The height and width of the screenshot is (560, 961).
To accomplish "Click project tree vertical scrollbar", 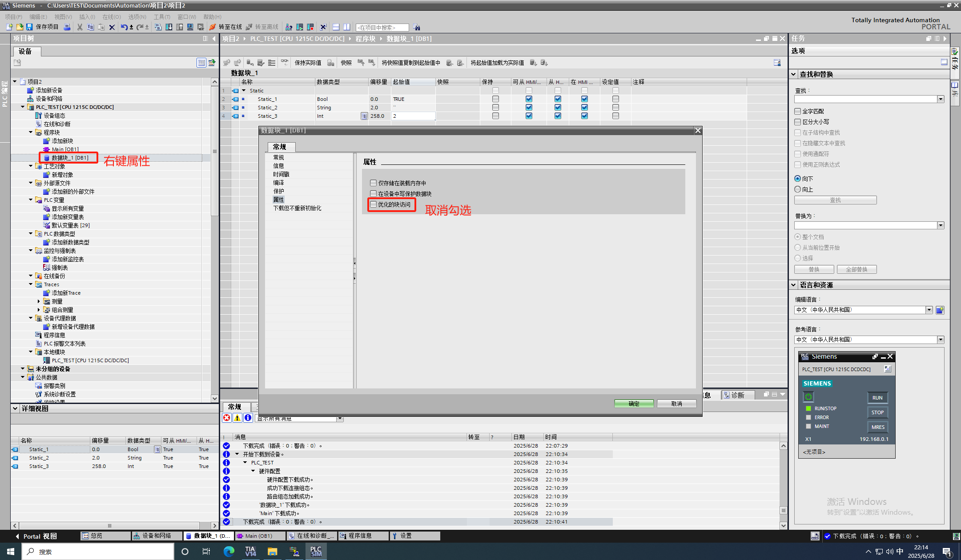I will pyautogui.click(x=215, y=151).
